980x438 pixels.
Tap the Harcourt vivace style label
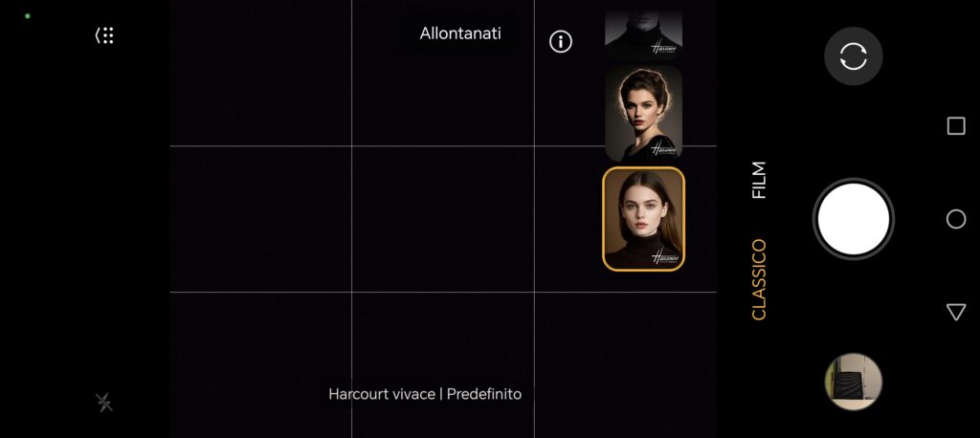(x=382, y=394)
